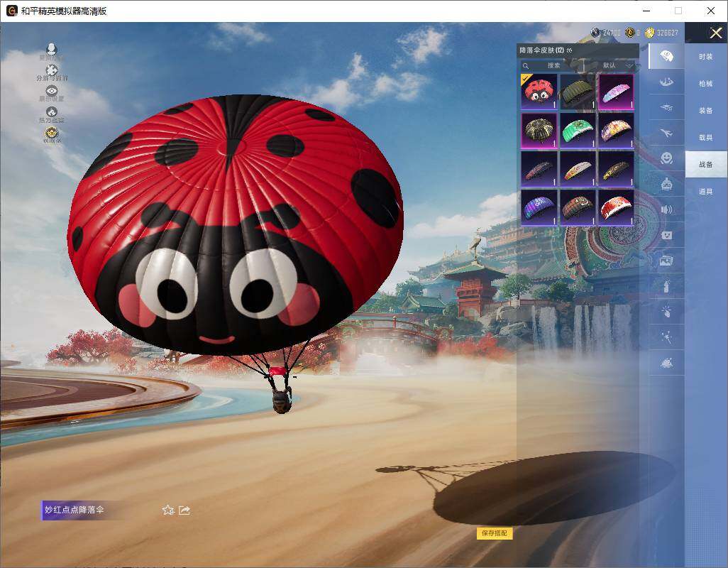Close the inventory with the X button

click(x=716, y=33)
